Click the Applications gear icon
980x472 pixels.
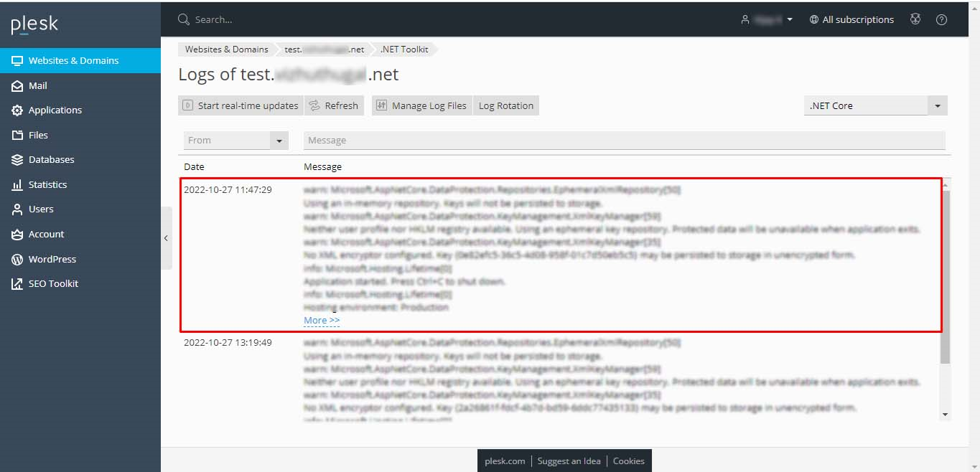pos(17,110)
